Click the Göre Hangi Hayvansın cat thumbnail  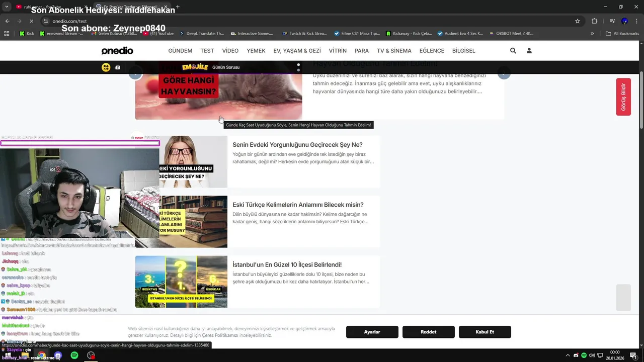click(218, 97)
